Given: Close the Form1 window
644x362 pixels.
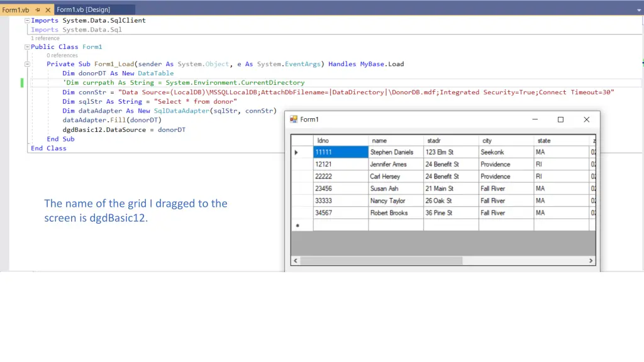Looking at the screenshot, I should tap(586, 119).
